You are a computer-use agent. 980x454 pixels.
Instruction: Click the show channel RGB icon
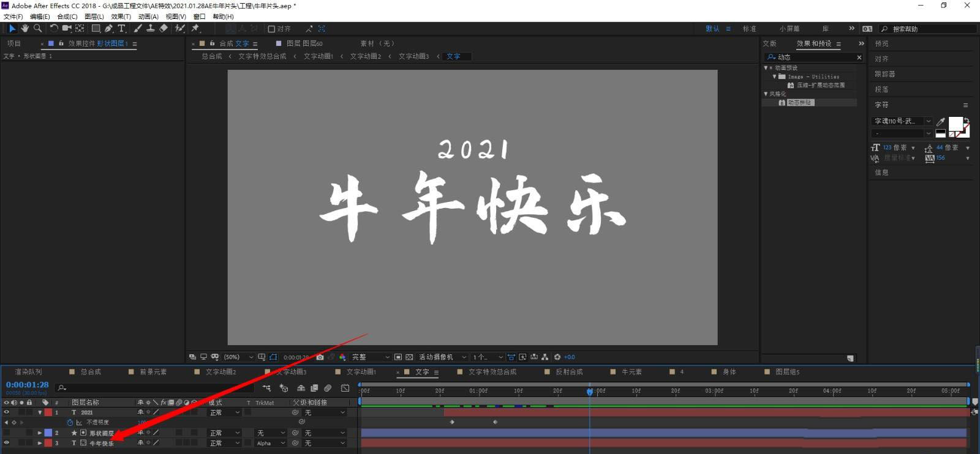click(342, 357)
